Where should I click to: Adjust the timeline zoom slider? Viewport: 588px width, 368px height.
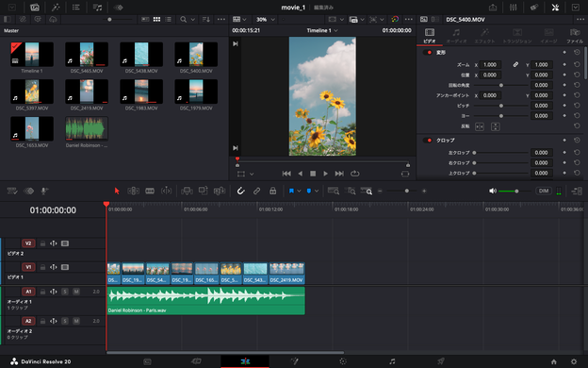click(402, 192)
